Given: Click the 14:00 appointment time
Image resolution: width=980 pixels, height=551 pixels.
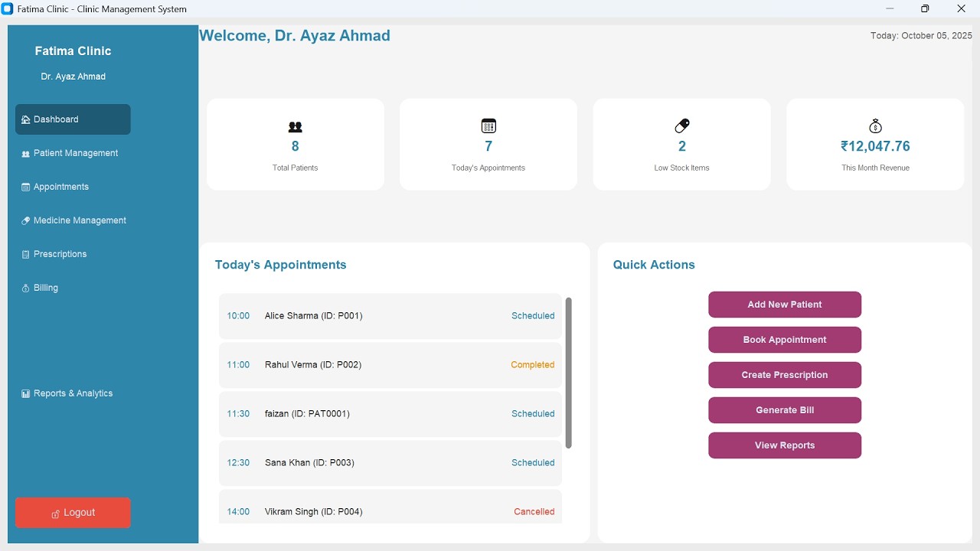Looking at the screenshot, I should click(238, 512).
